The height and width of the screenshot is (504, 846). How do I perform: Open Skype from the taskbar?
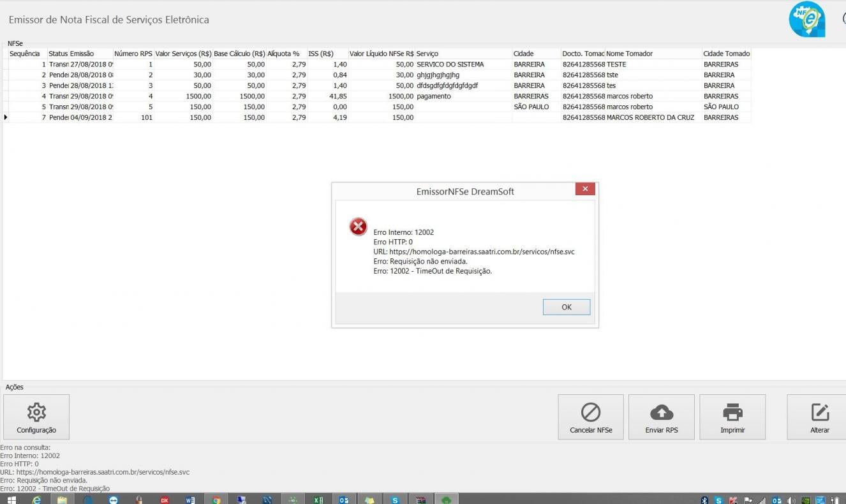click(x=395, y=500)
